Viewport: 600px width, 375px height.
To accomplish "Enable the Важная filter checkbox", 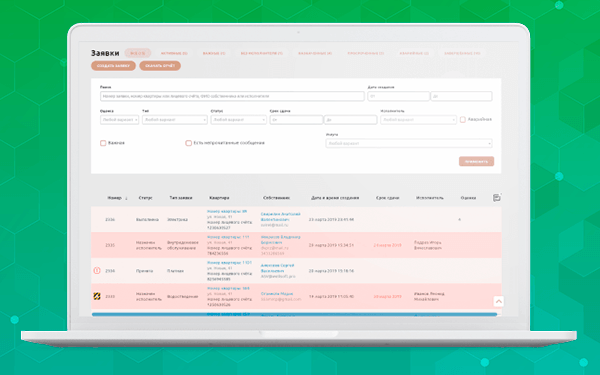I will coord(103,143).
